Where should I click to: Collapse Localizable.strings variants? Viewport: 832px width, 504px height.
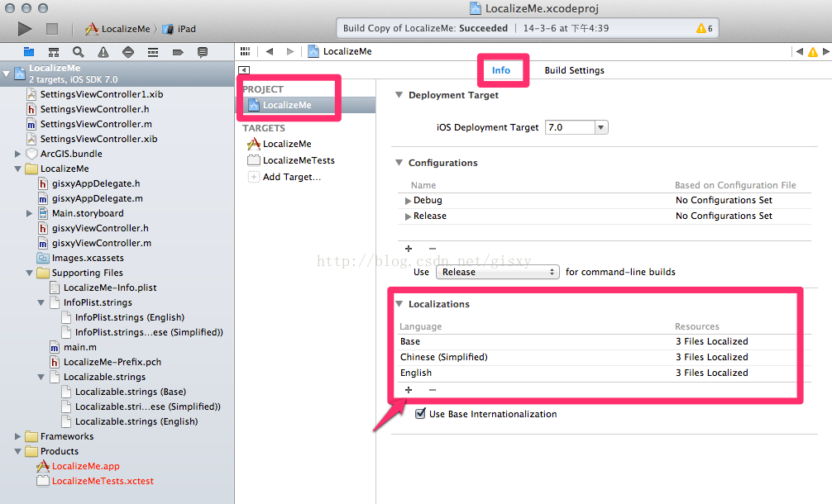41,377
